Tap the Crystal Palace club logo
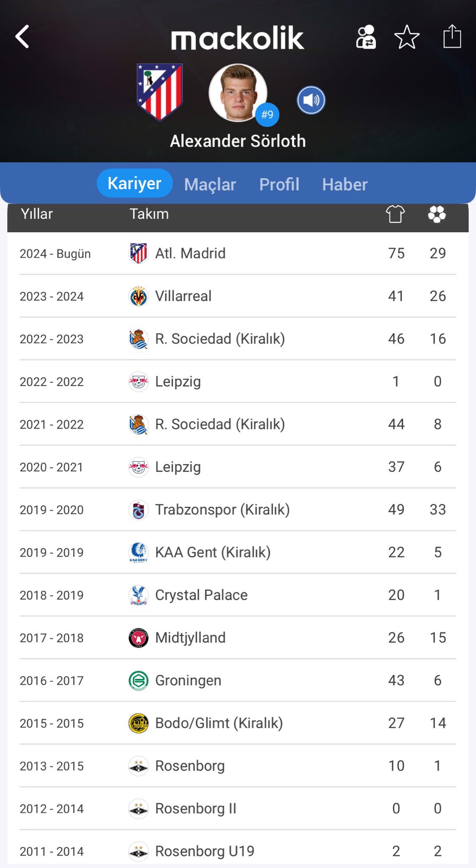 point(138,595)
